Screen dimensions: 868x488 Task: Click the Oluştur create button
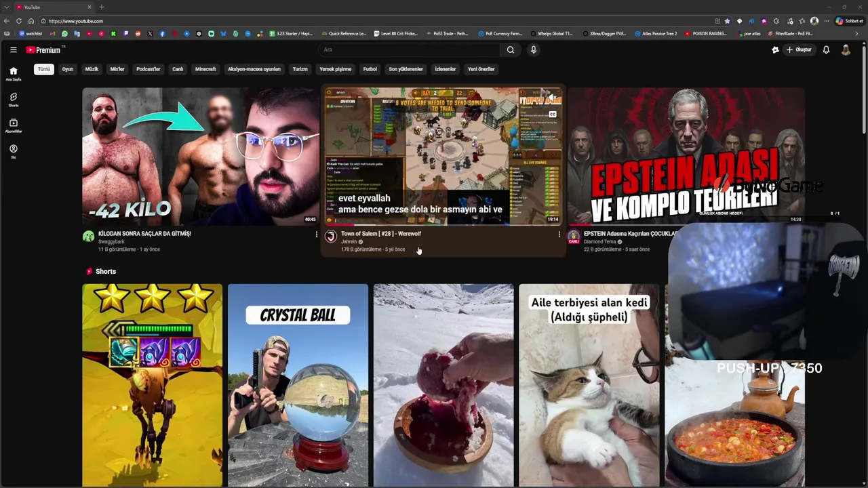(x=799, y=49)
